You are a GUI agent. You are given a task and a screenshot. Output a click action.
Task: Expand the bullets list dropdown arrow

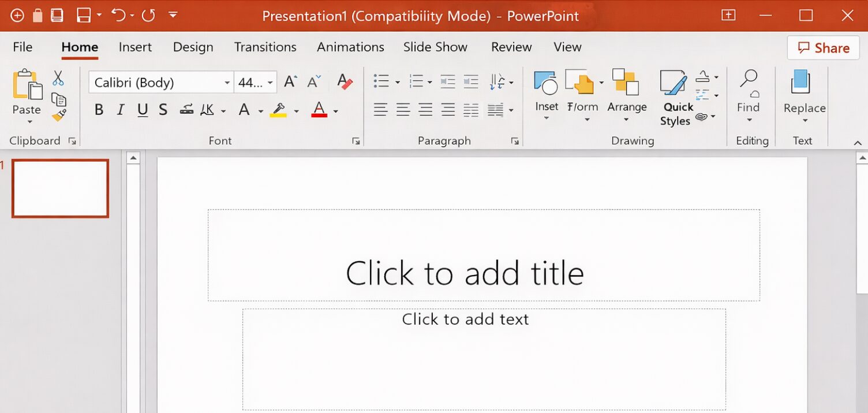click(x=397, y=83)
